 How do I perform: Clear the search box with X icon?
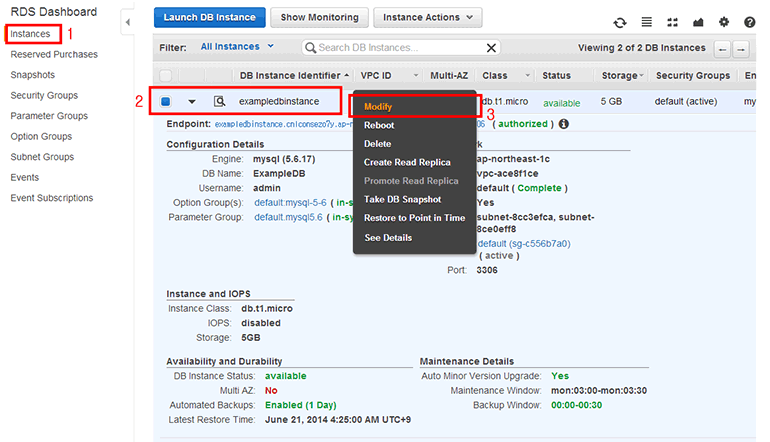[x=491, y=48]
